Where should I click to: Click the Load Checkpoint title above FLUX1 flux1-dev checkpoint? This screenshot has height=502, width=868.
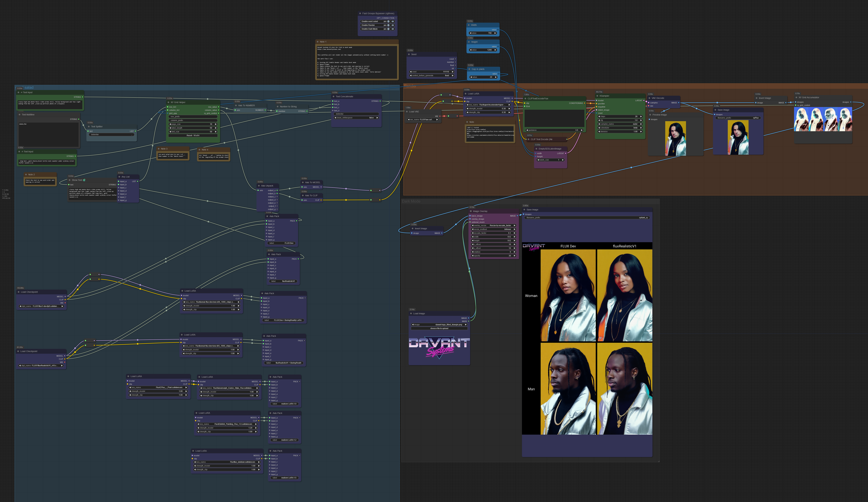29,292
